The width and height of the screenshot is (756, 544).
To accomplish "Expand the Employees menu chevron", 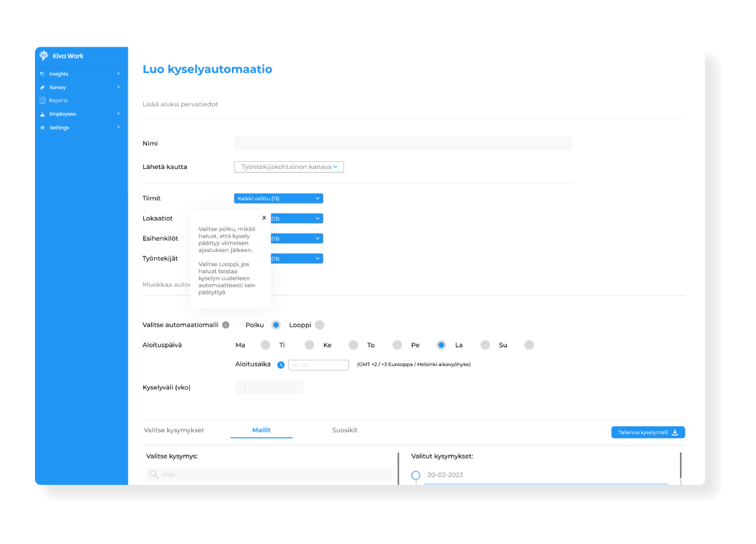I will 119,114.
